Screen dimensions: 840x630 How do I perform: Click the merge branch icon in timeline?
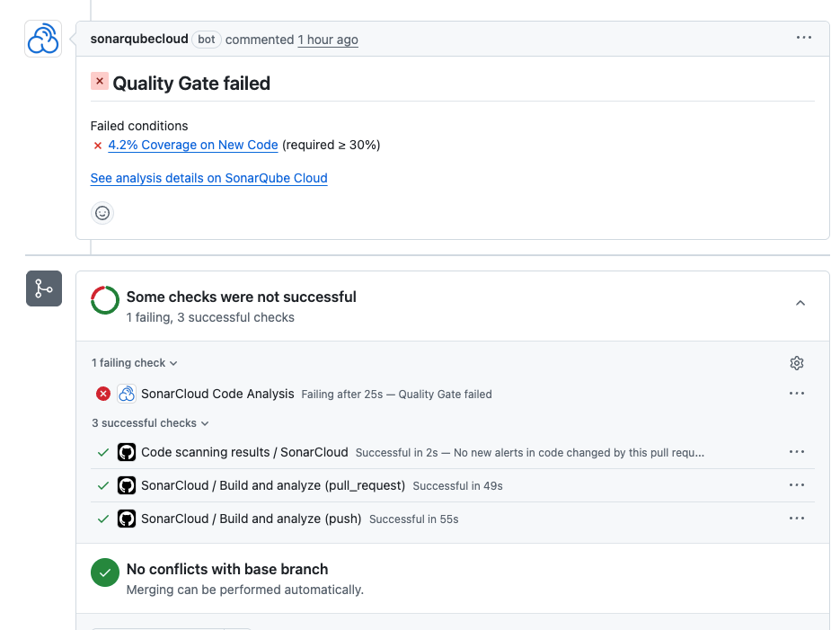[43, 288]
